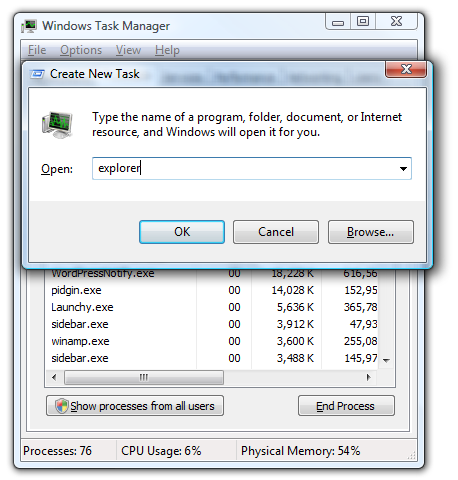Click the UAC shield on the Show processes button
The image size is (458, 480).
point(62,406)
